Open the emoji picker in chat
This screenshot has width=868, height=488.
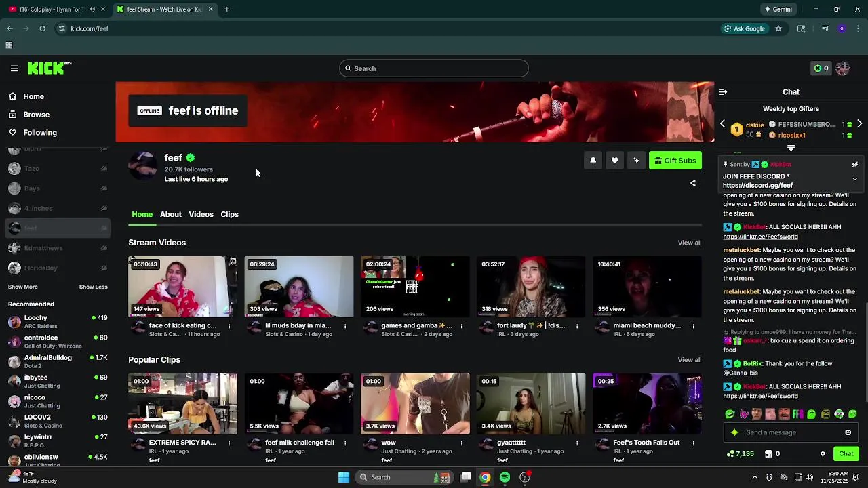tap(848, 432)
